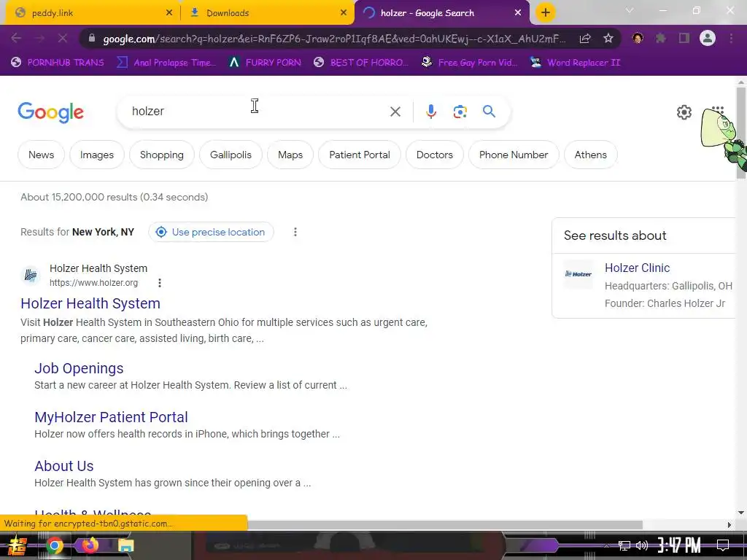This screenshot has height=560, width=747.
Task: Apply the Gallipolis filter chip
Action: pyautogui.click(x=231, y=155)
